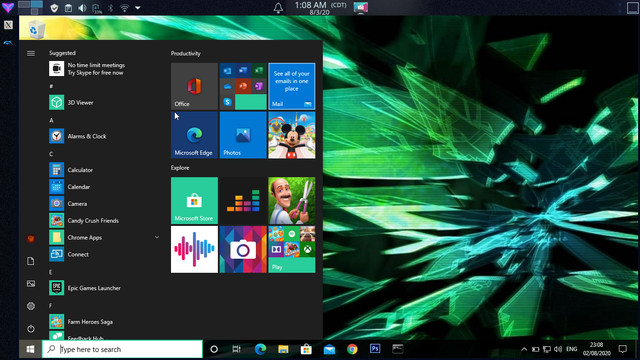Viewport: 640px width, 360px height.
Task: Open the sound waveform tile
Action: click(194, 249)
